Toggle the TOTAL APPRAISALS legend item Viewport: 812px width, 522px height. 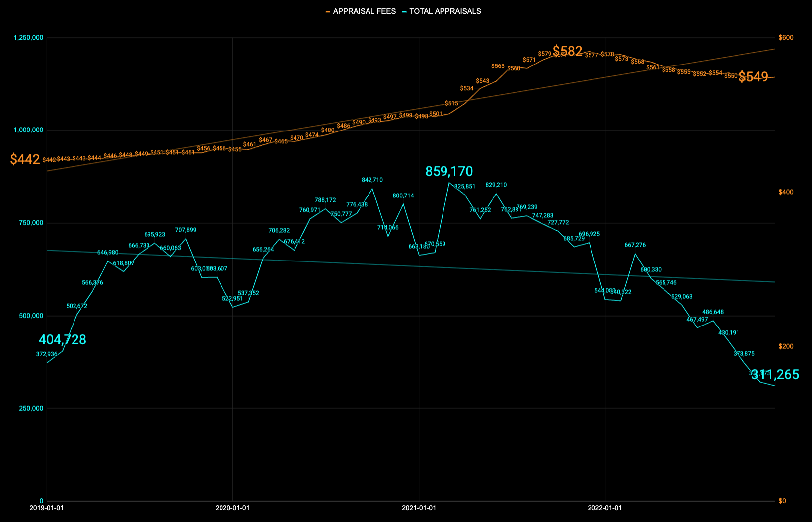coord(442,11)
